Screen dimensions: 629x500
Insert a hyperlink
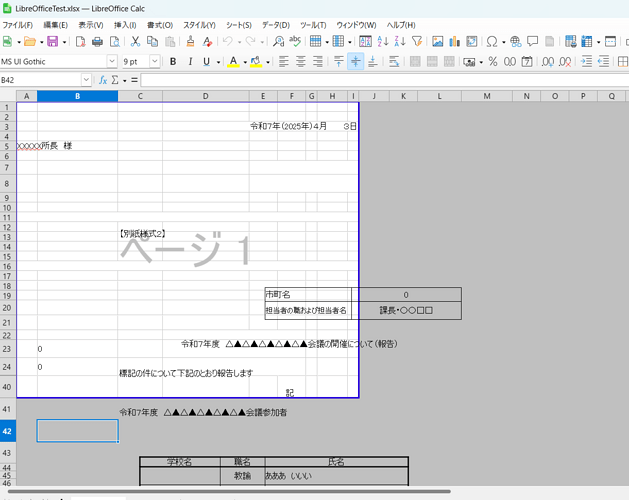coord(515,41)
